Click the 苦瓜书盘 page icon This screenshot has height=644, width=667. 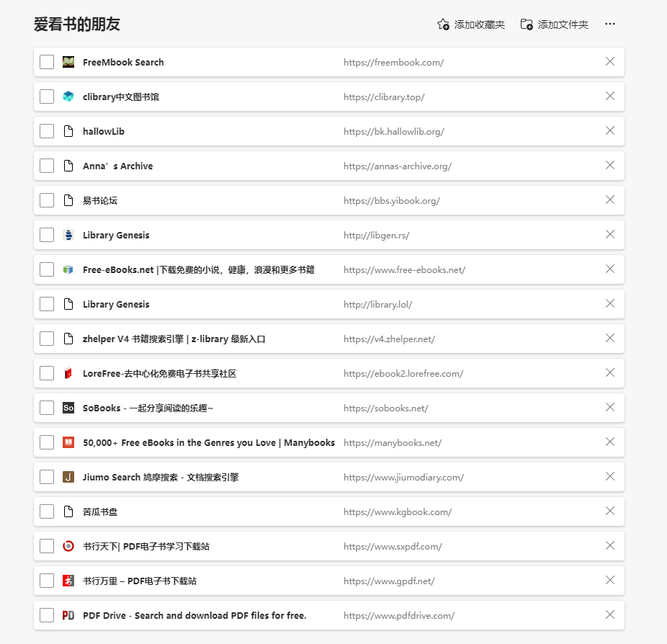click(x=68, y=511)
